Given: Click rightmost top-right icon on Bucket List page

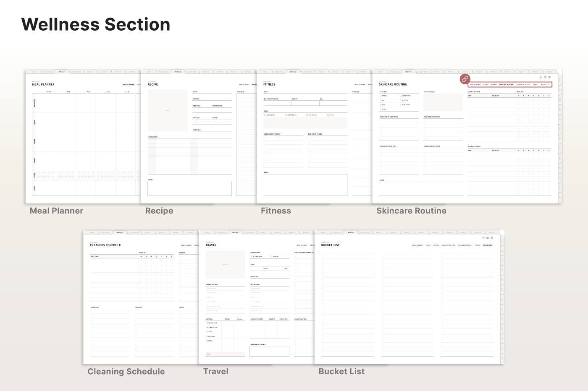Looking at the screenshot, I should (492, 238).
